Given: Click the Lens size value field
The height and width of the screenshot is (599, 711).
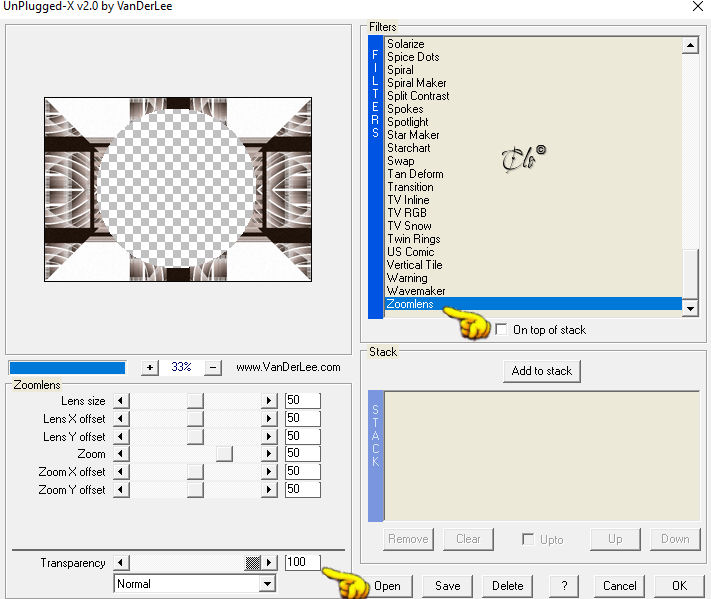Looking at the screenshot, I should pyautogui.click(x=302, y=400).
